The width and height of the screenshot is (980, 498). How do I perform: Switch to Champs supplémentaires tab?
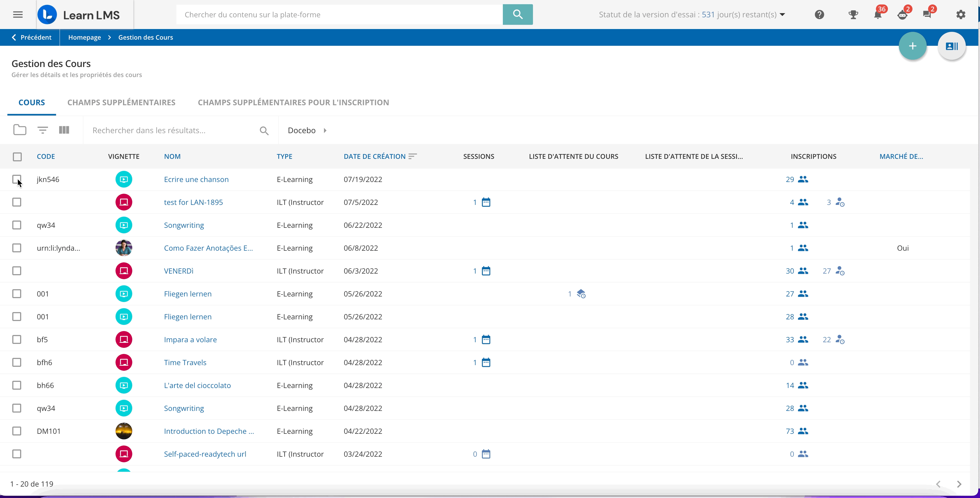tap(121, 102)
